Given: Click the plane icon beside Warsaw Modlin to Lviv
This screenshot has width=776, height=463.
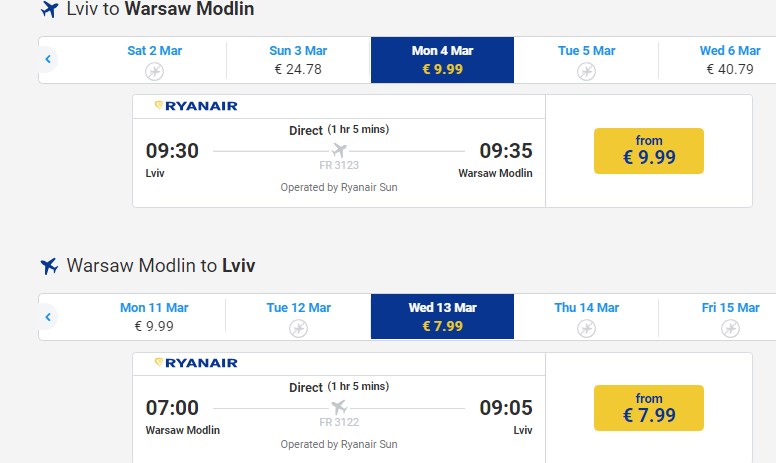Looking at the screenshot, I should pos(49,266).
